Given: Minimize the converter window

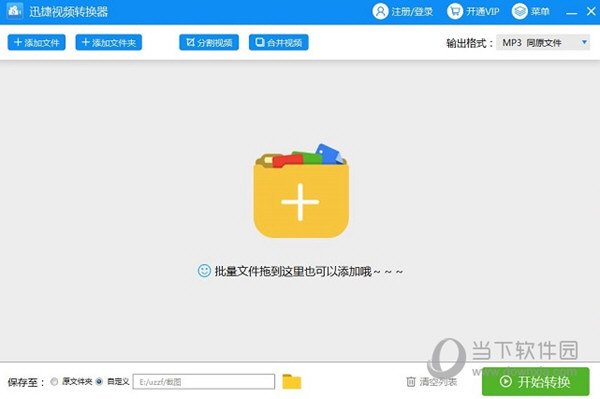Looking at the screenshot, I should pyautogui.click(x=572, y=12).
